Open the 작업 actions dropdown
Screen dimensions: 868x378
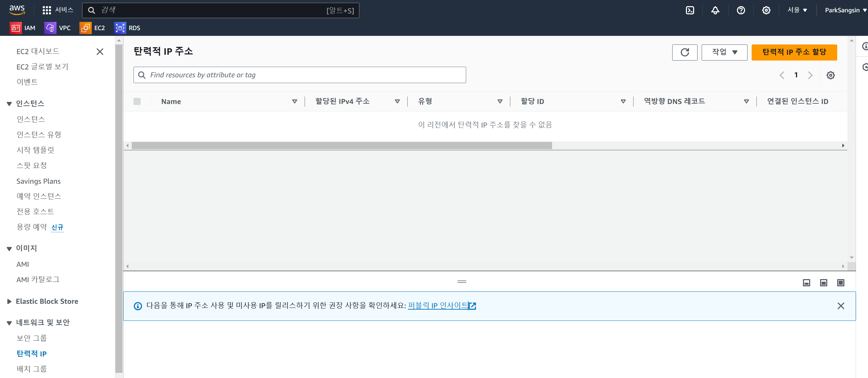click(x=724, y=52)
